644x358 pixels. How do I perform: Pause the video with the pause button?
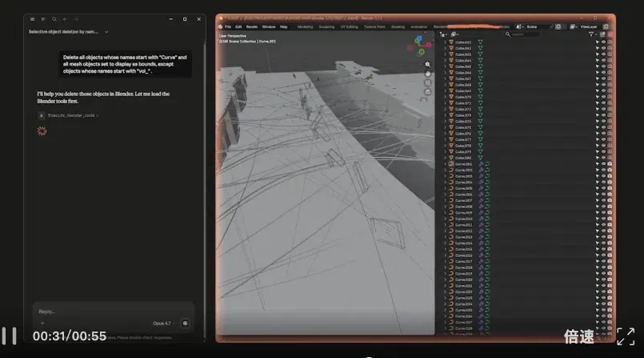click(9, 336)
